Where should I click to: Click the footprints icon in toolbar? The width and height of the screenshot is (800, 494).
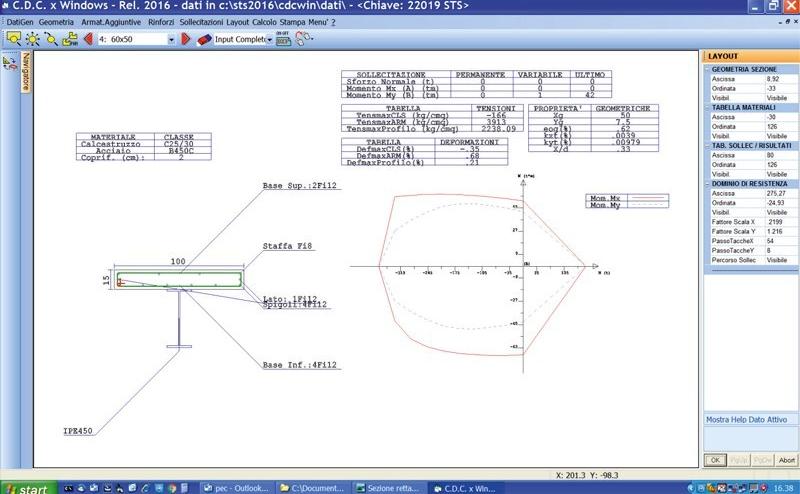[301, 39]
